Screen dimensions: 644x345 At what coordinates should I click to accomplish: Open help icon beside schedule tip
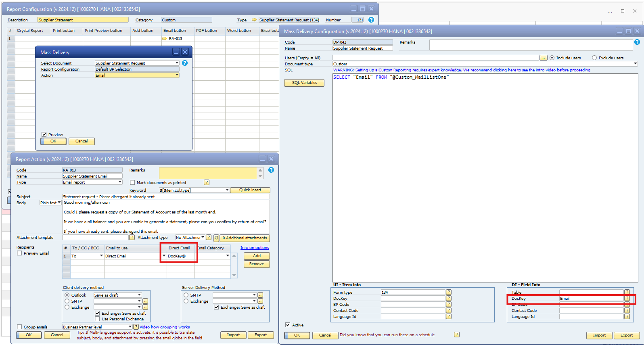pyautogui.click(x=457, y=335)
